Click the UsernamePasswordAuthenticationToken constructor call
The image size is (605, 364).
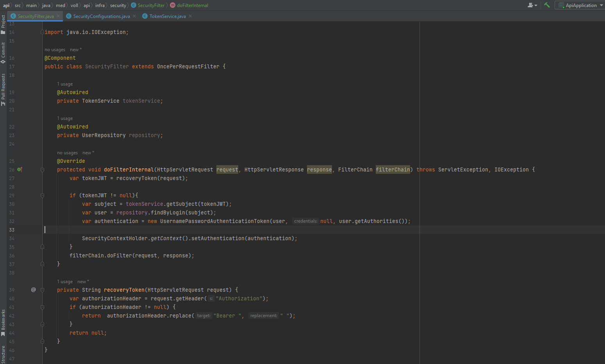click(215, 221)
